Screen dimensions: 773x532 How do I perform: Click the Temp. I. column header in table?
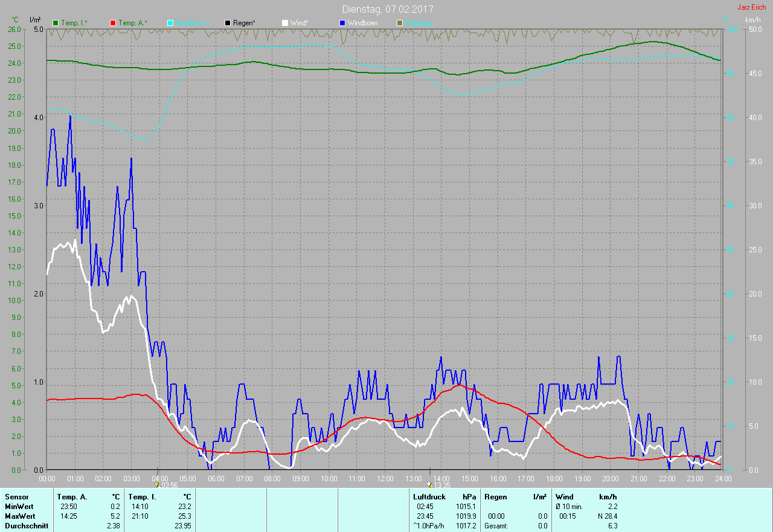(x=142, y=497)
